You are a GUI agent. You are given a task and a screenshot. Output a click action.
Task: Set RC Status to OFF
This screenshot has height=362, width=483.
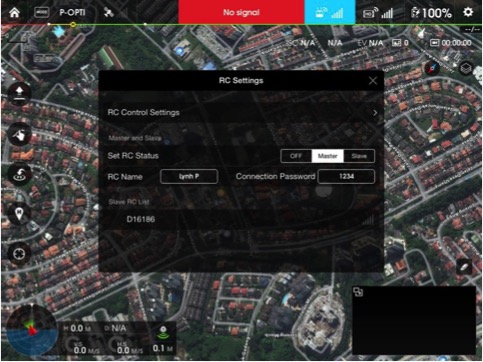pyautogui.click(x=296, y=156)
